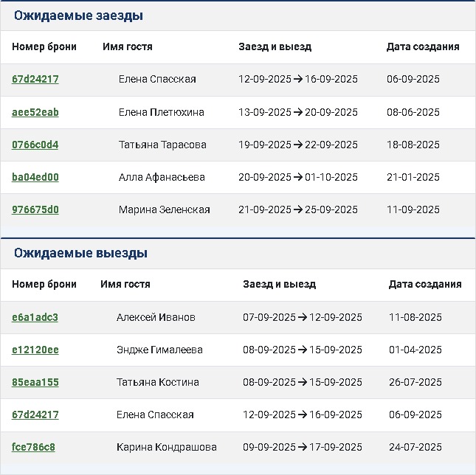
Task: Open booking link aee52eab
Action: [35, 112]
